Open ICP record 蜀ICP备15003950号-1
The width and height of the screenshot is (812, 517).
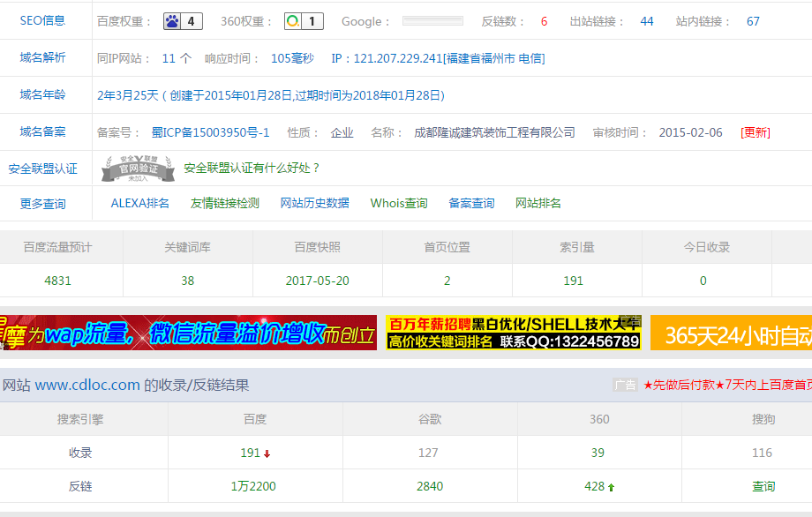210,132
